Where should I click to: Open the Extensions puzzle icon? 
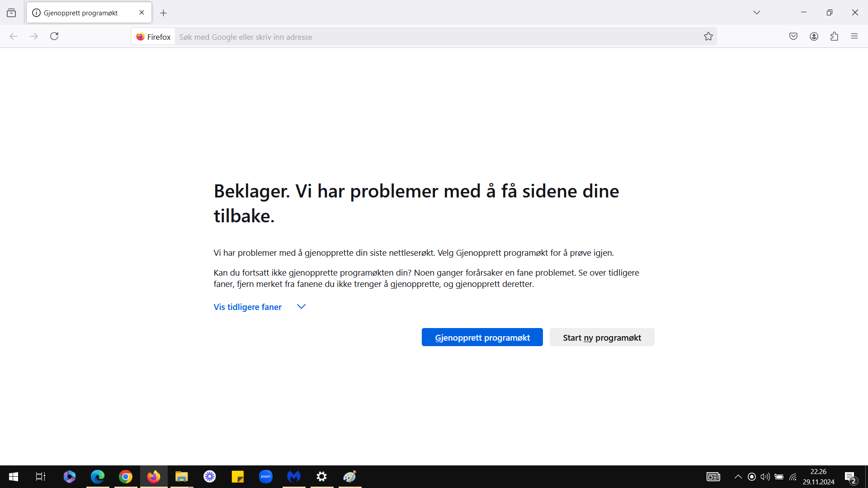(x=835, y=37)
